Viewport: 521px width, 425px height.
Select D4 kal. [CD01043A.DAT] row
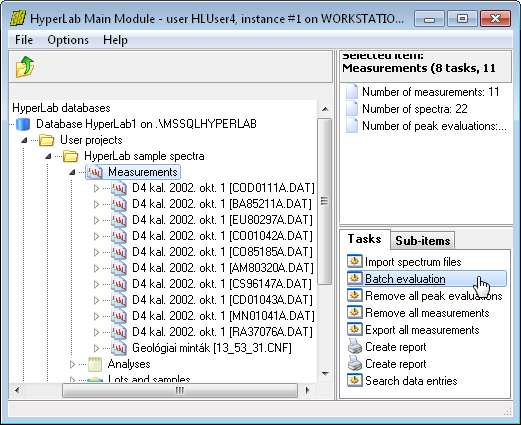[x=222, y=300]
